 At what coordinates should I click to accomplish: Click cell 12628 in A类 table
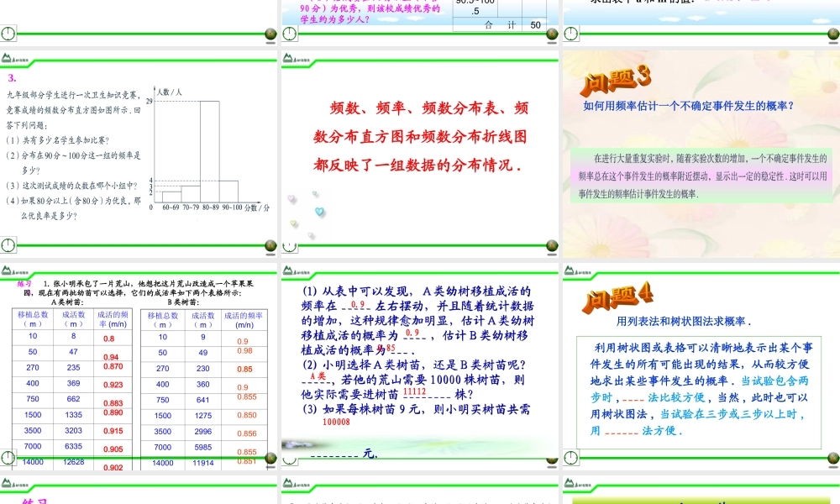point(73,462)
